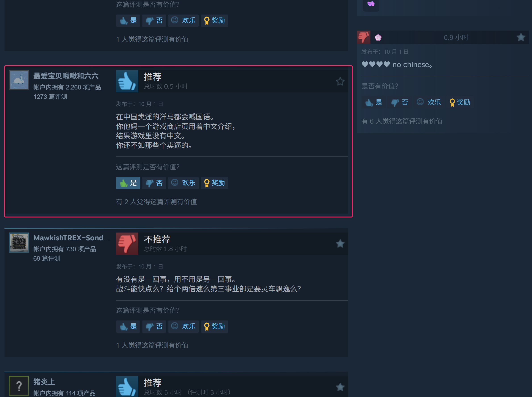Open the question mark avatar of 猪炎上
This screenshot has height=397, width=532.
click(x=19, y=386)
